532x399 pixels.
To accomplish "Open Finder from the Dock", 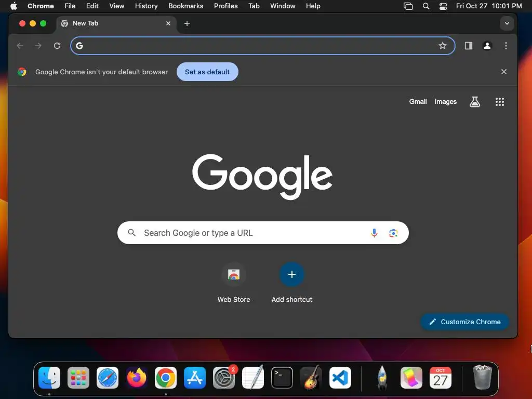I will tap(49, 378).
